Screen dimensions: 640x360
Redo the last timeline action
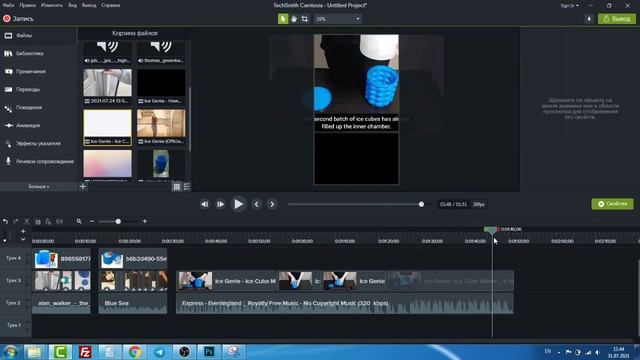pos(16,221)
